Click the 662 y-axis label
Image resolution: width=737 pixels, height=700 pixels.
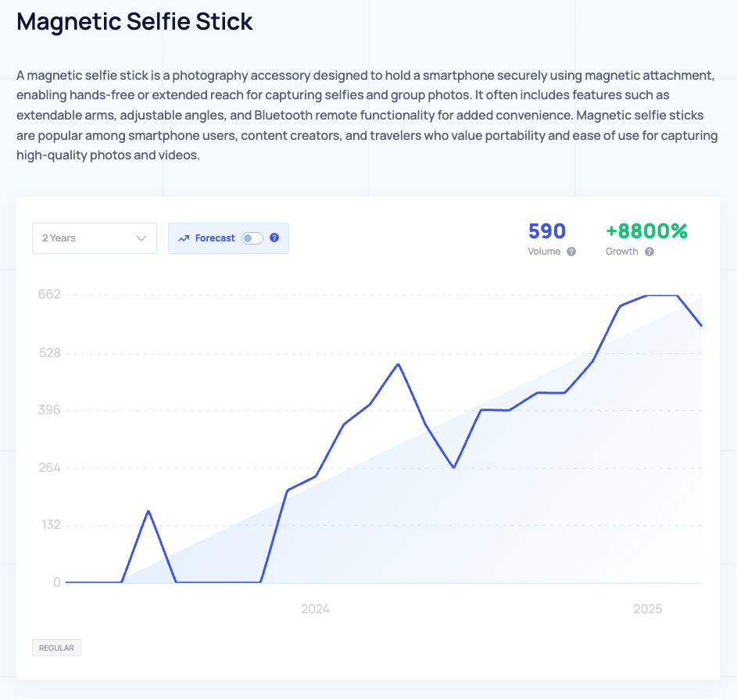(49, 294)
